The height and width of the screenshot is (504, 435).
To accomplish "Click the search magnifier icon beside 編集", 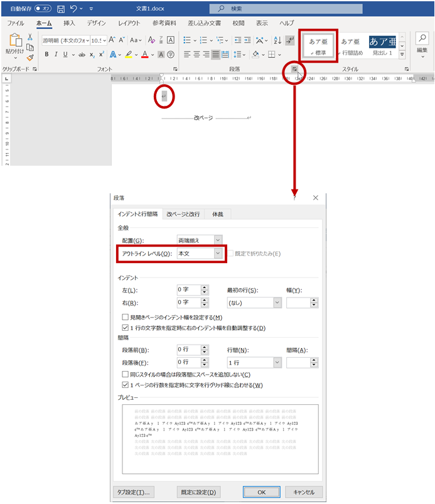I will coord(422,40).
